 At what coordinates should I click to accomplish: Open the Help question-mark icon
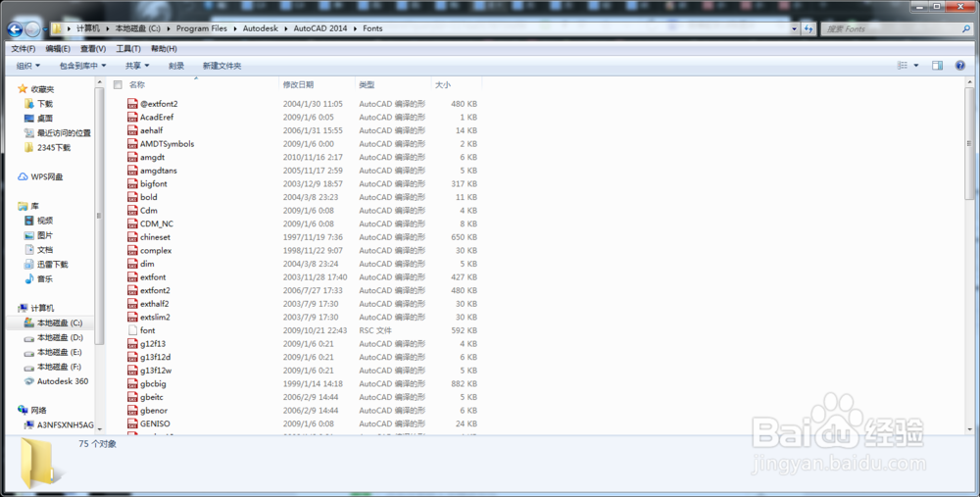tap(960, 66)
